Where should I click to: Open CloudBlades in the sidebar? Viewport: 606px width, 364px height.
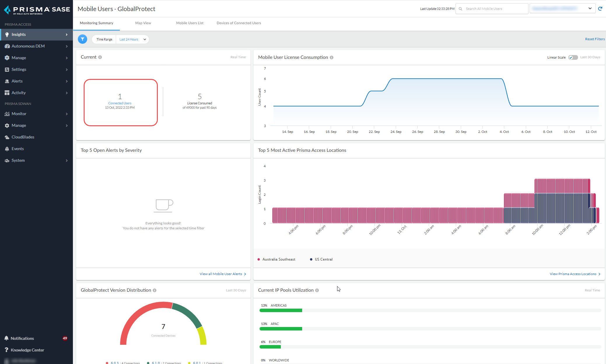click(x=23, y=137)
